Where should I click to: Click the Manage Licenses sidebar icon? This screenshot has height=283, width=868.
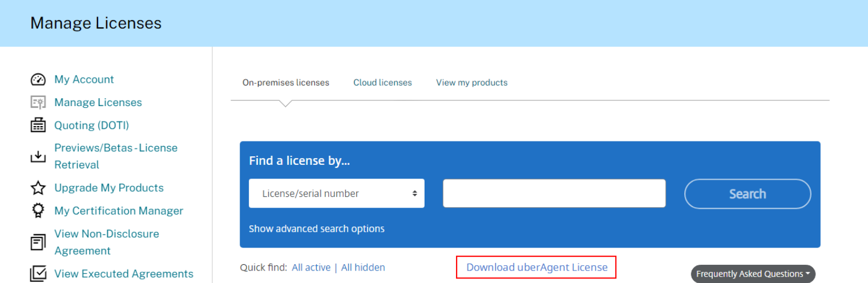38,103
